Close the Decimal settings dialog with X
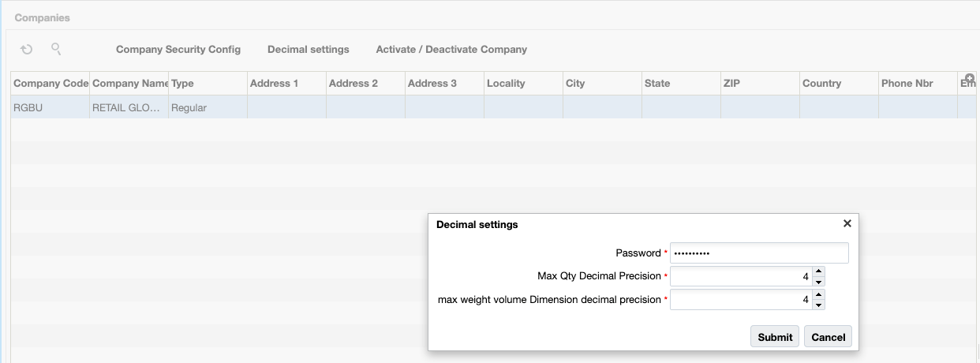The width and height of the screenshot is (980, 363). pos(847,223)
